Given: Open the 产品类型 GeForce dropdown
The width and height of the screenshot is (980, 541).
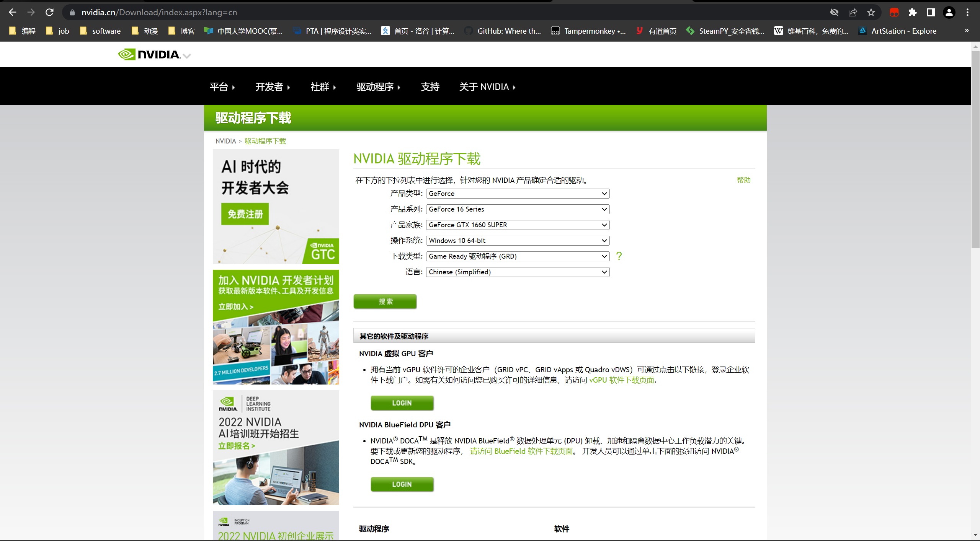Looking at the screenshot, I should [518, 194].
